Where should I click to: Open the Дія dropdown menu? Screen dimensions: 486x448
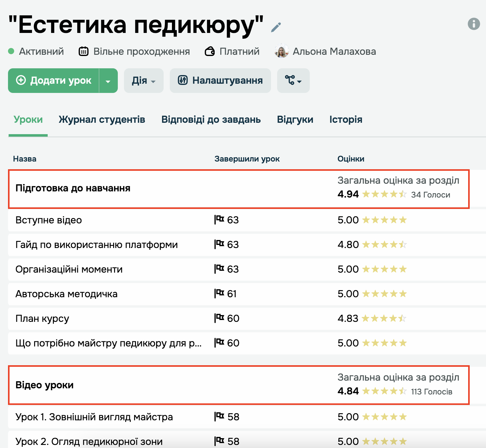[144, 81]
